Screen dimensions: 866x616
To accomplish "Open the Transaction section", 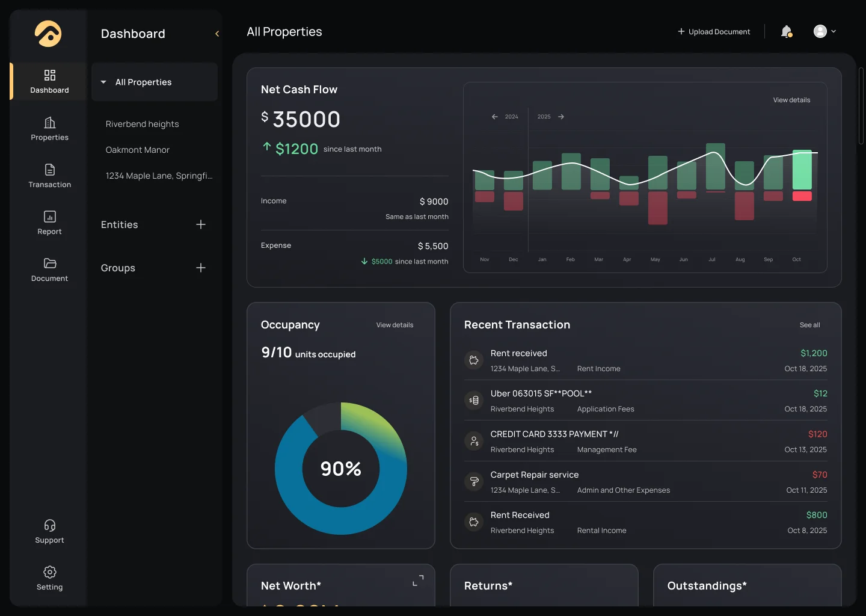I will click(x=49, y=175).
